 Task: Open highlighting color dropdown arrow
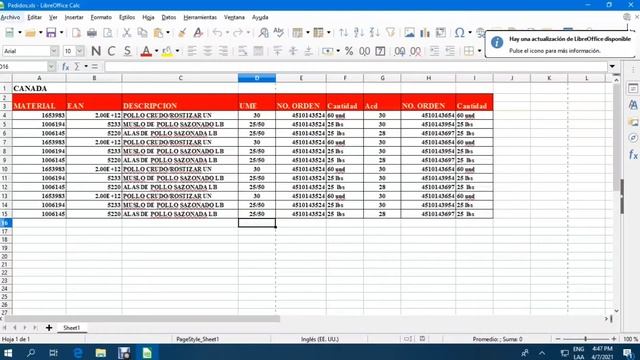tap(177, 51)
